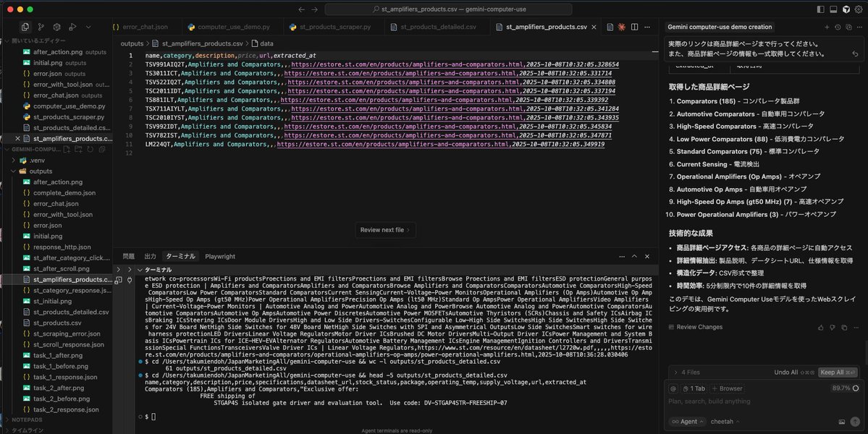The image size is (868, 434).
Task: Switch to the 出力 panel tab
Action: pyautogui.click(x=150, y=257)
